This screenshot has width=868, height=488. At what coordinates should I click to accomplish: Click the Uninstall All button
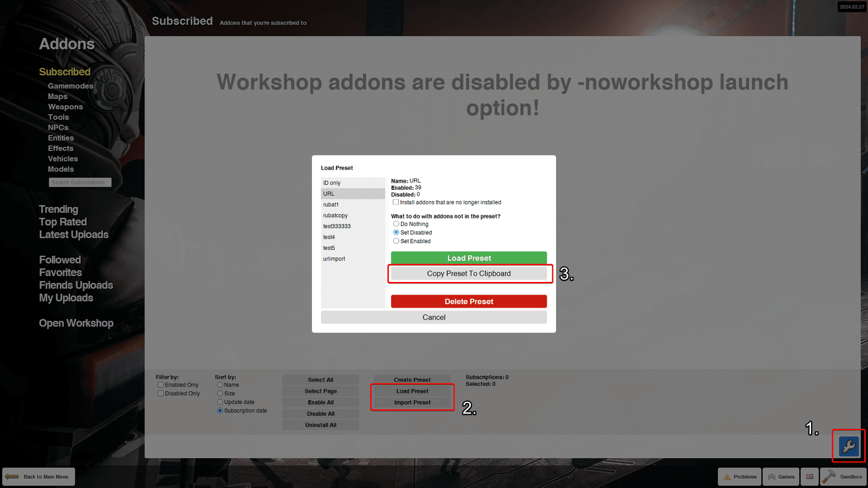point(321,425)
